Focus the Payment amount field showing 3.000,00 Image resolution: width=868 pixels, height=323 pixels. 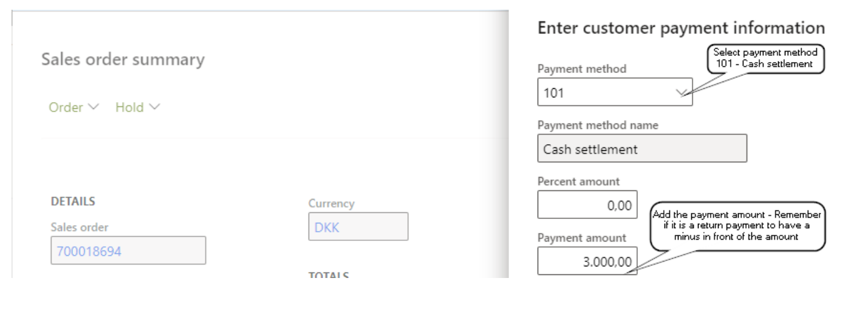coord(587,262)
